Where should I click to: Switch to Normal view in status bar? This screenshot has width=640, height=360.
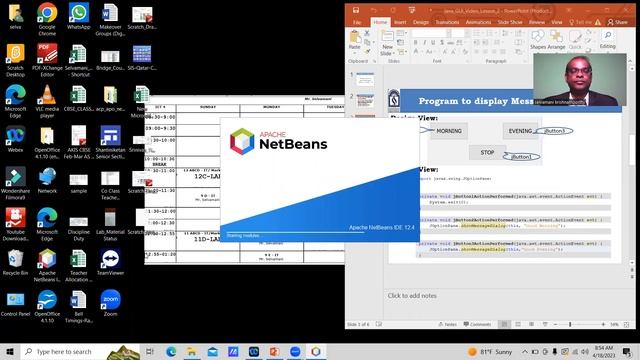click(x=504, y=324)
